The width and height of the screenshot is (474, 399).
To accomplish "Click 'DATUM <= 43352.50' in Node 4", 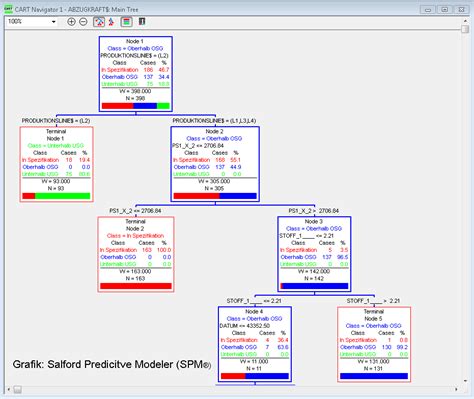I will (245, 326).
